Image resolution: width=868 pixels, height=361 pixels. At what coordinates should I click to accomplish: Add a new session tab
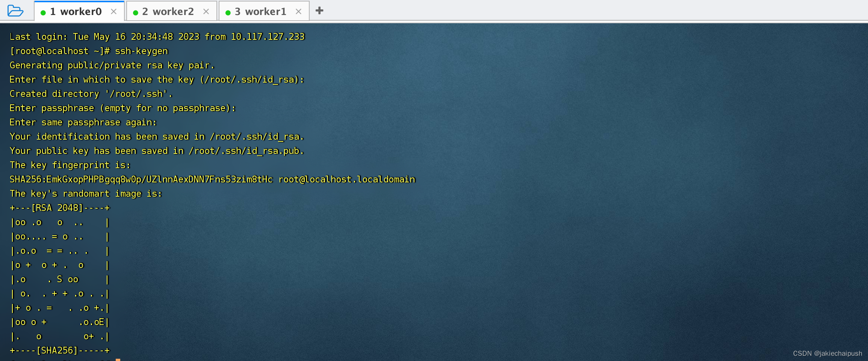319,11
